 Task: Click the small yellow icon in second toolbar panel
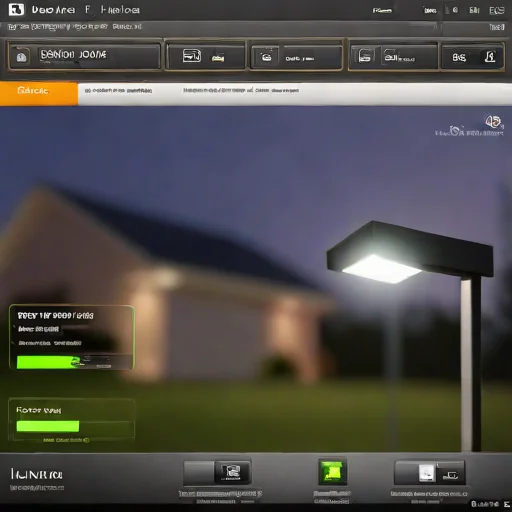[218, 58]
